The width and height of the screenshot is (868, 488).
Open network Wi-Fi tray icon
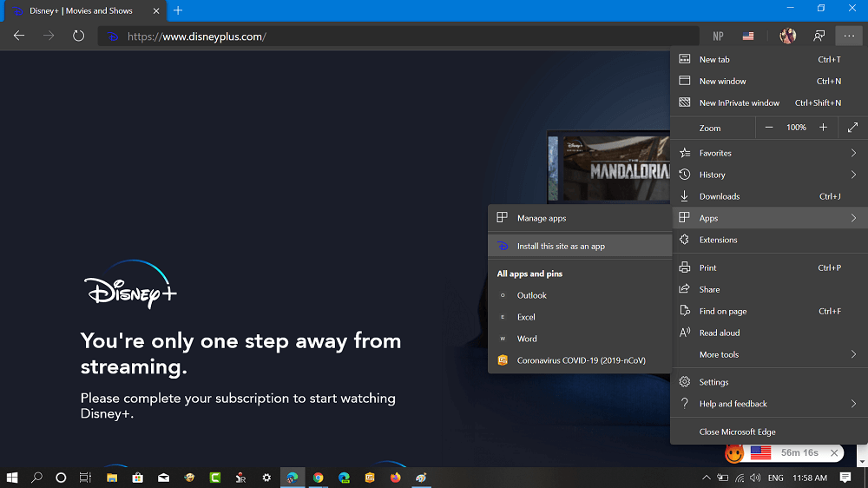coord(740,478)
